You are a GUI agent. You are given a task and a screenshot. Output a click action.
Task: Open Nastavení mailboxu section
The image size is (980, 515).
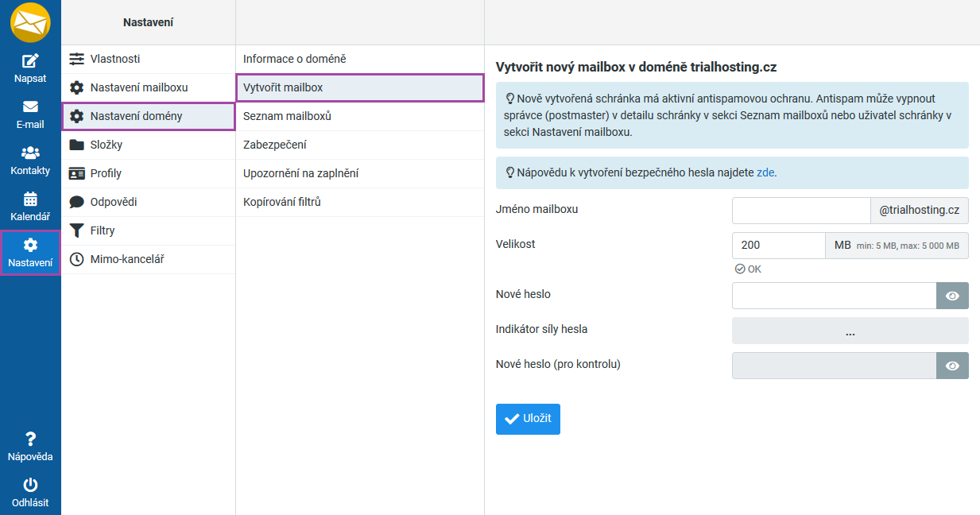[x=138, y=87]
